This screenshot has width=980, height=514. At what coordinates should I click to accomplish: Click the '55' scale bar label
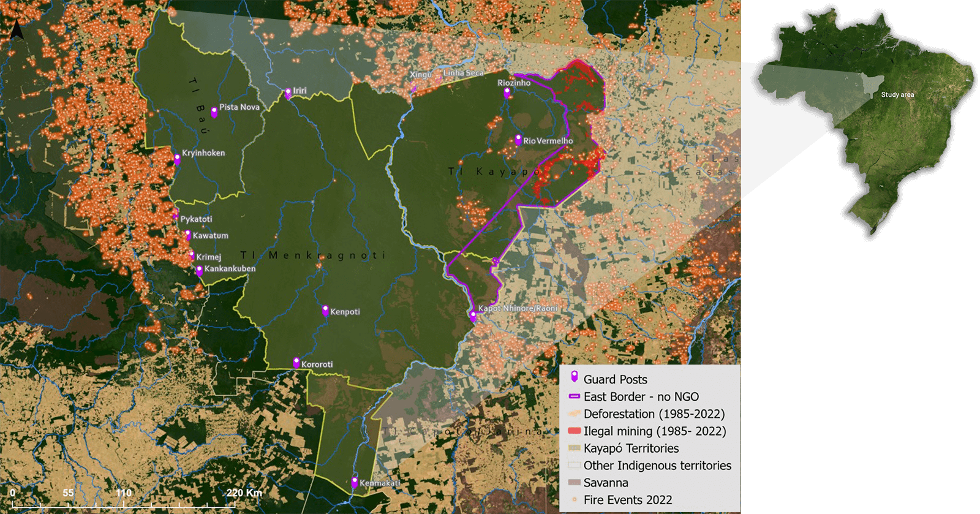click(x=68, y=493)
